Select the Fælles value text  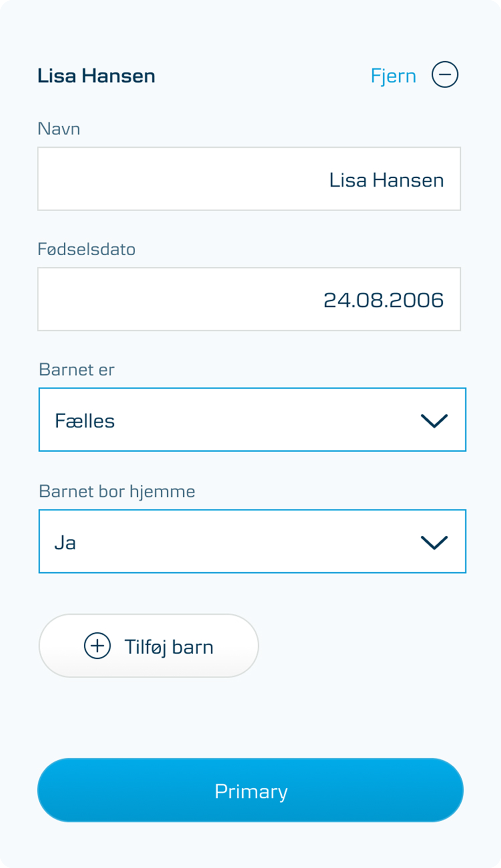85,421
